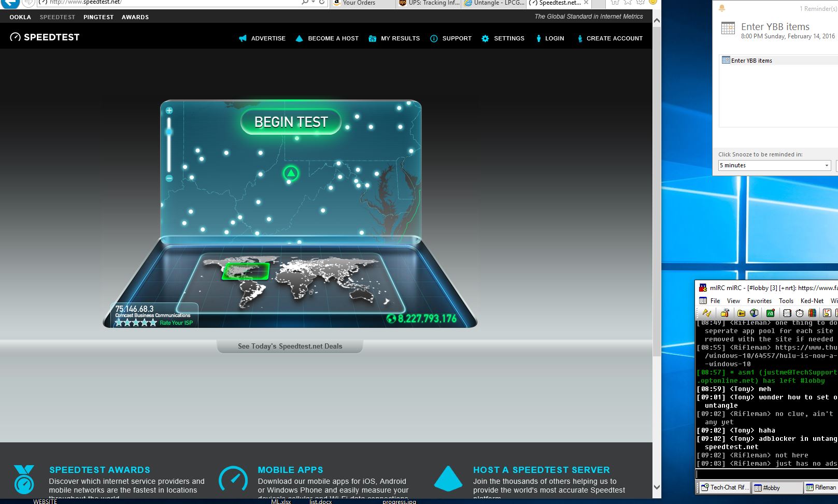This screenshot has height=504, width=838.
Task: Switch to #lobby window in mIRC switchbar
Action: [x=777, y=487]
